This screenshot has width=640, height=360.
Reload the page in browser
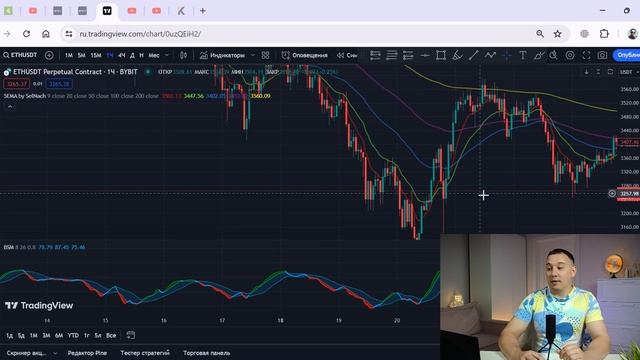27,34
